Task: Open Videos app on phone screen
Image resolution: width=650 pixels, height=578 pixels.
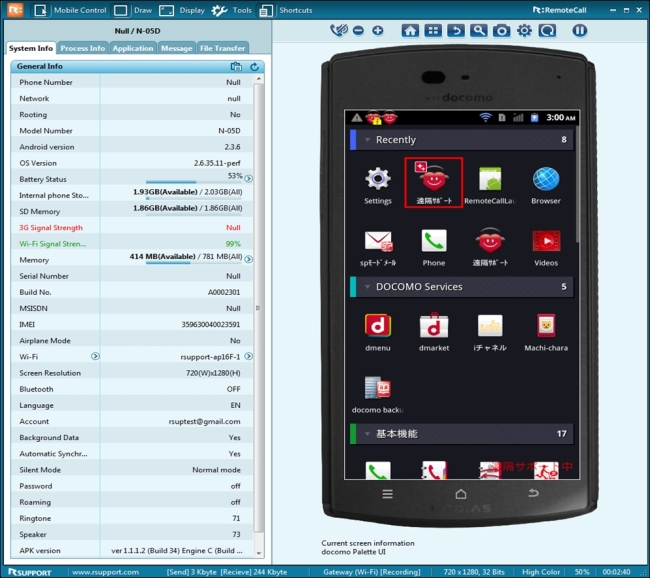Action: pyautogui.click(x=546, y=247)
